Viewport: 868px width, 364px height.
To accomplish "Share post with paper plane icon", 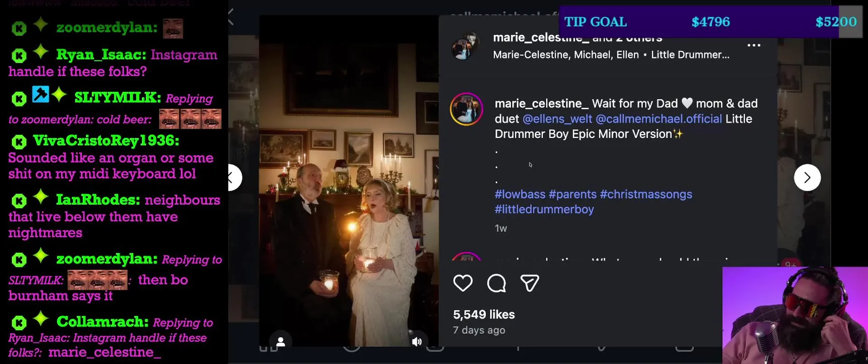I will point(530,283).
